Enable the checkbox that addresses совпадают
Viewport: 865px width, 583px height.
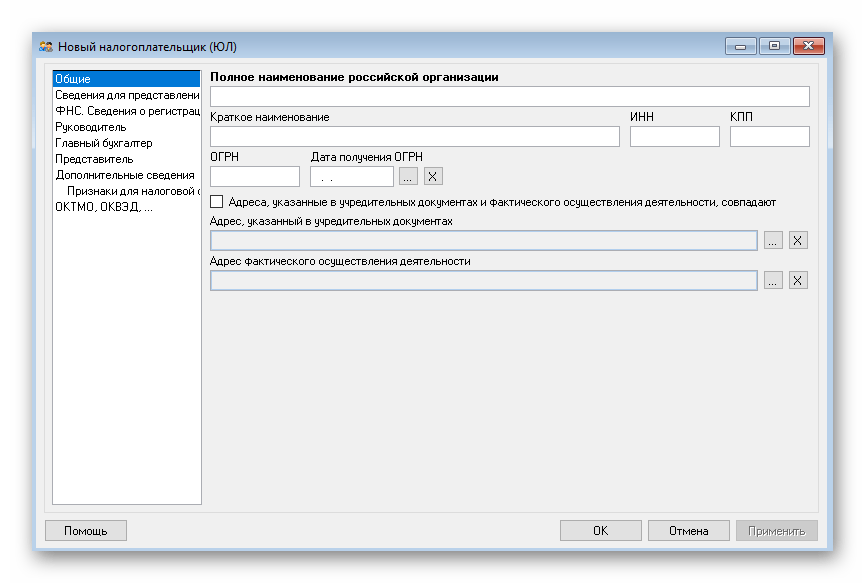point(217,202)
